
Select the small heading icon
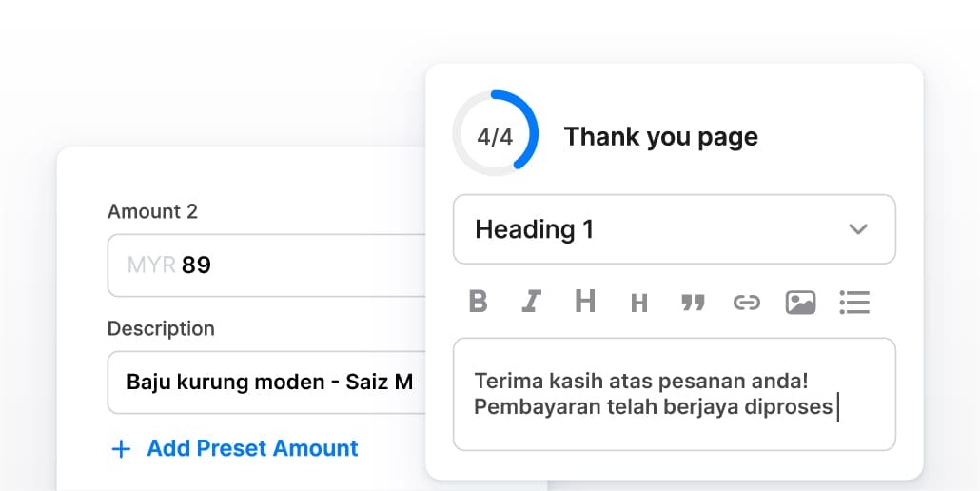[x=639, y=304]
